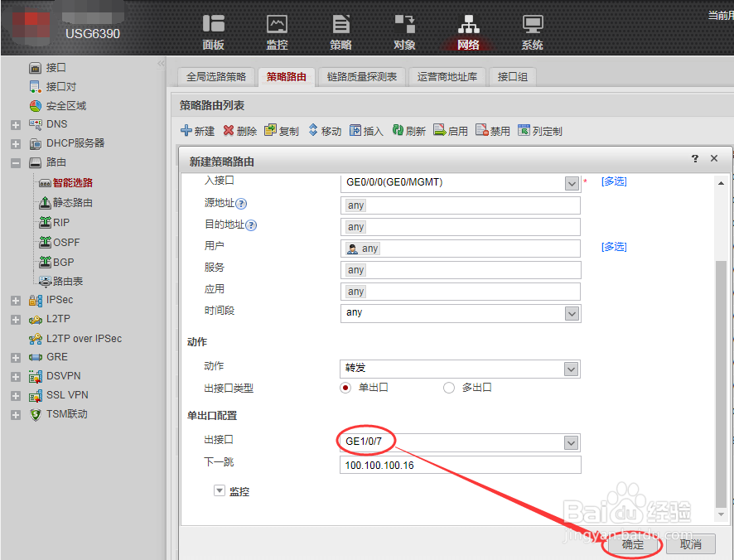Click the scrollbar up arrow
The image size is (734, 560).
[x=721, y=183]
